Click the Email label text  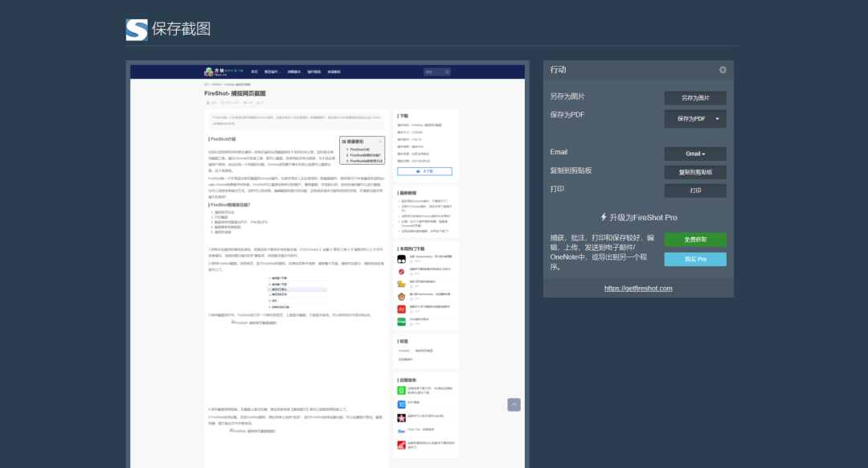(559, 152)
